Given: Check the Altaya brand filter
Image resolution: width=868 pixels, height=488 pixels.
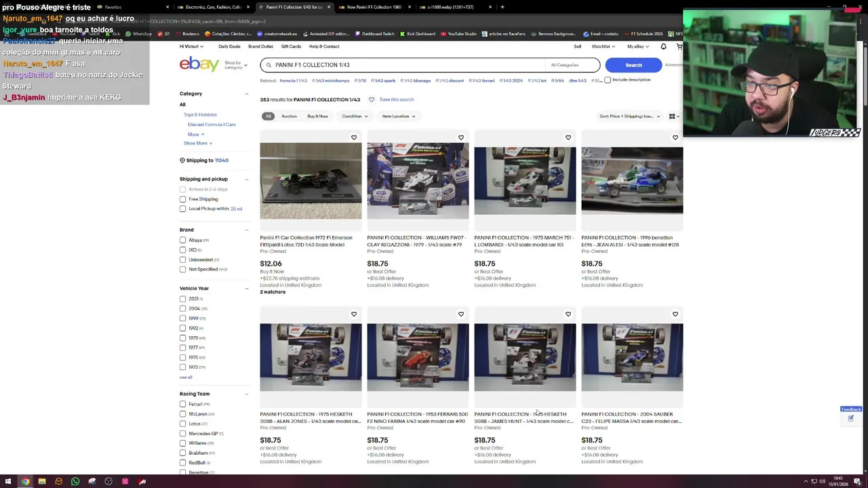Looking at the screenshot, I should (182, 240).
